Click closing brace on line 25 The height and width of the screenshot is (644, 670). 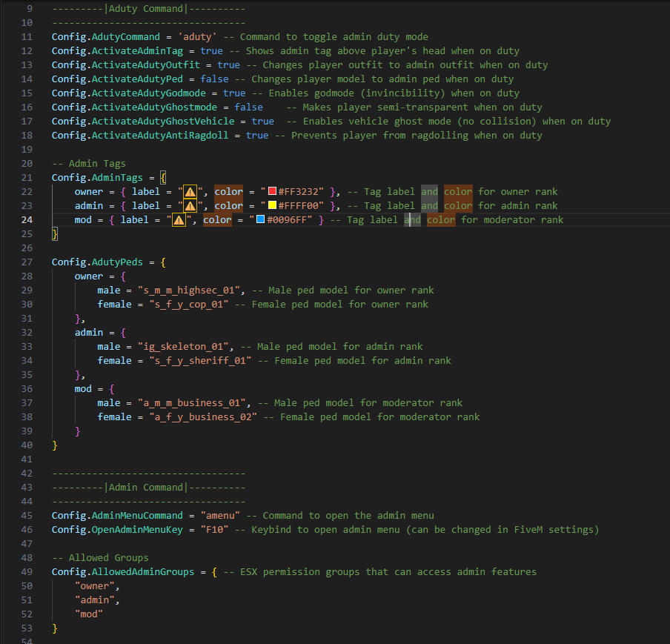tap(55, 233)
